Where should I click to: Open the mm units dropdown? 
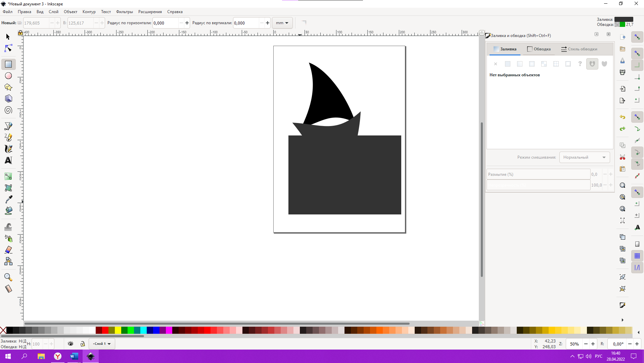coord(282,23)
